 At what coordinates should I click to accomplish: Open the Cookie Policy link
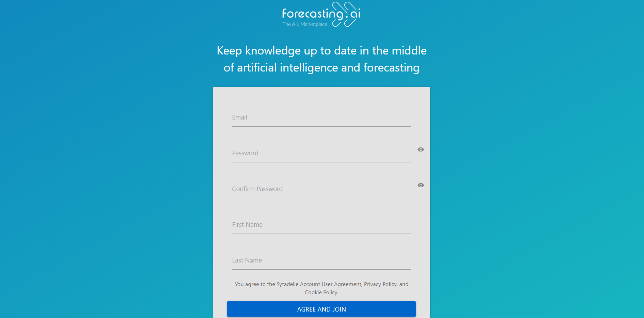tap(321, 292)
